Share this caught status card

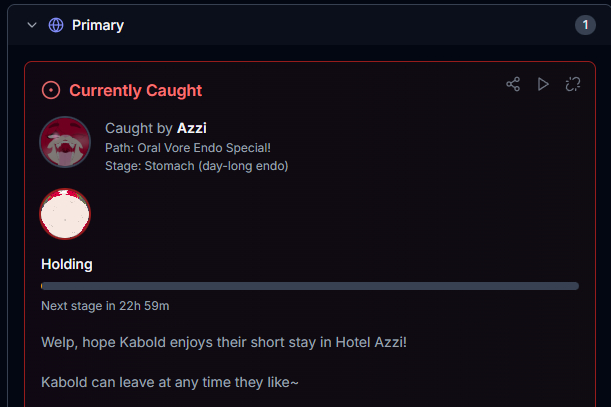[513, 84]
